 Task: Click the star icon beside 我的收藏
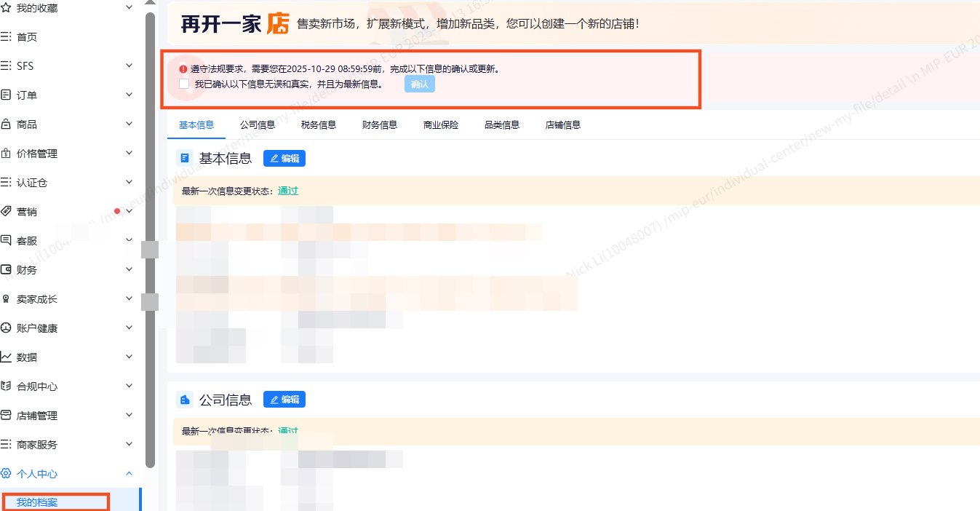click(x=6, y=8)
